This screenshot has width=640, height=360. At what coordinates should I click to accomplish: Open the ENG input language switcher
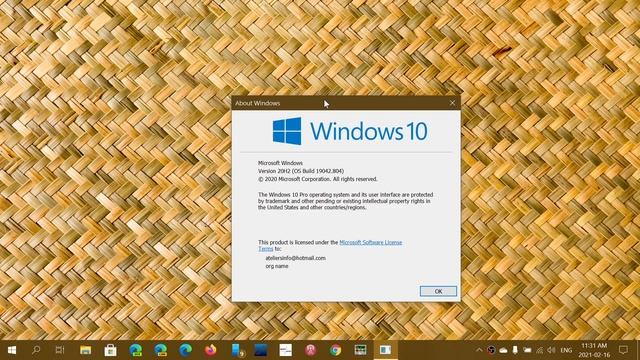566,350
